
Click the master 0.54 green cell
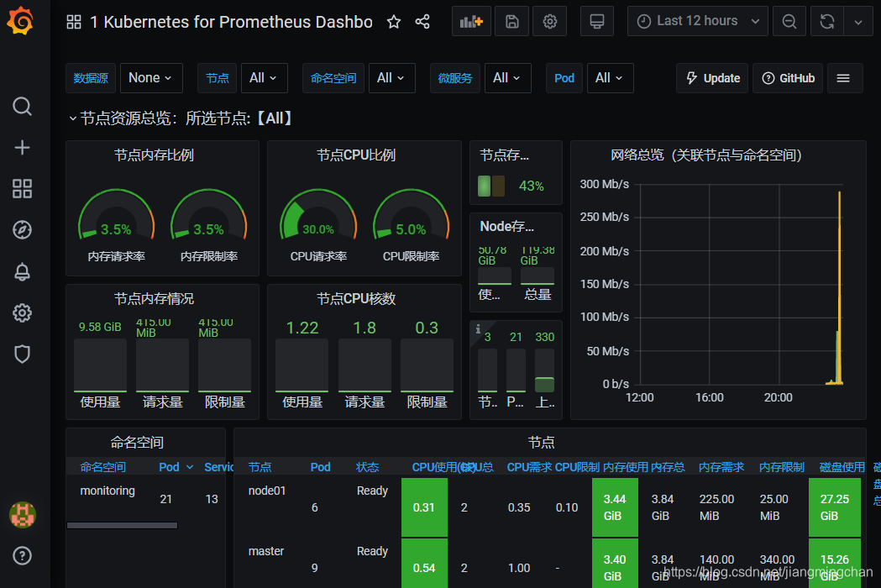pyautogui.click(x=424, y=564)
